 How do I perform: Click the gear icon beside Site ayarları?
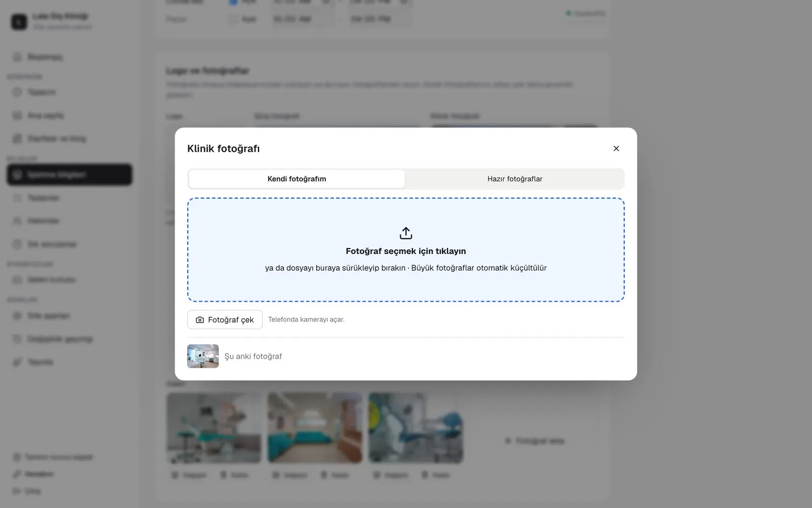pos(17,316)
